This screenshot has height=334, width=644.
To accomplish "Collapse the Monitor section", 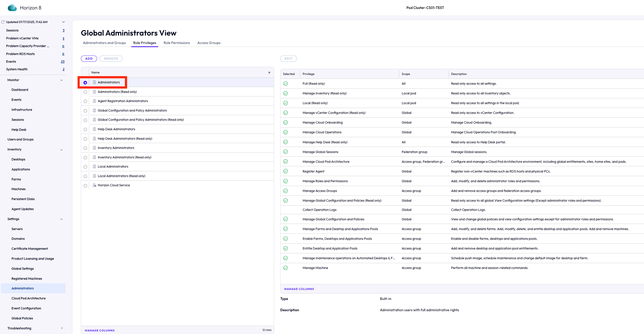I will [61, 80].
